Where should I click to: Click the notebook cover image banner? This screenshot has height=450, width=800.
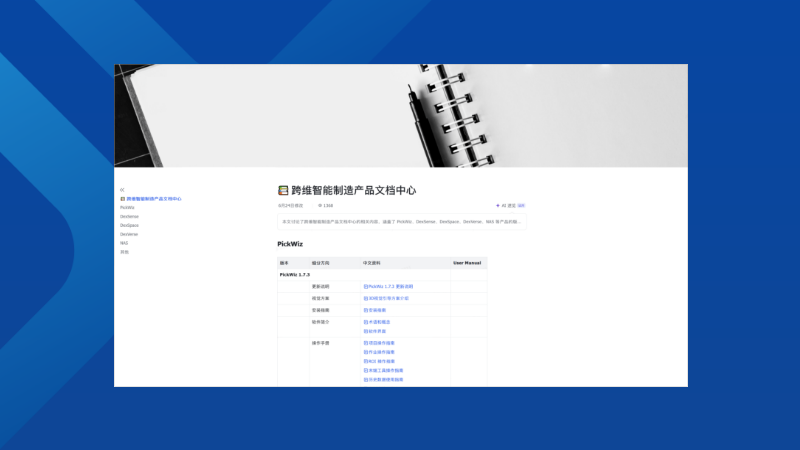401,116
